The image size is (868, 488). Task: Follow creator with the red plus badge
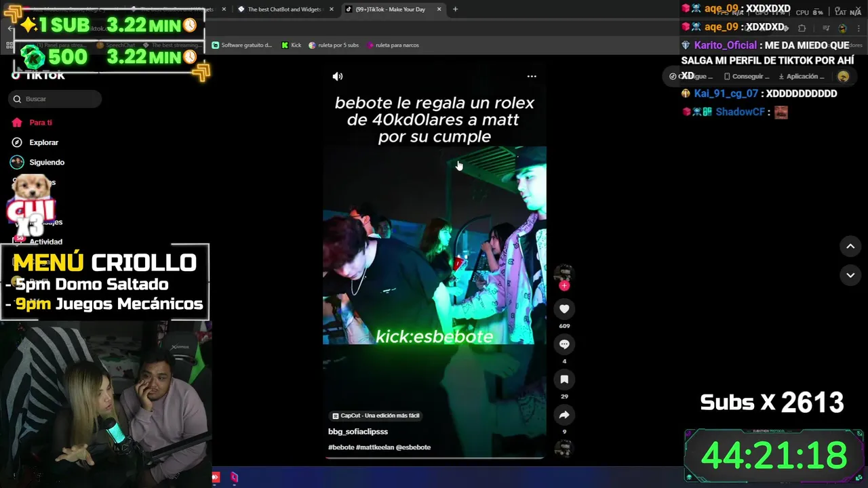point(564,285)
